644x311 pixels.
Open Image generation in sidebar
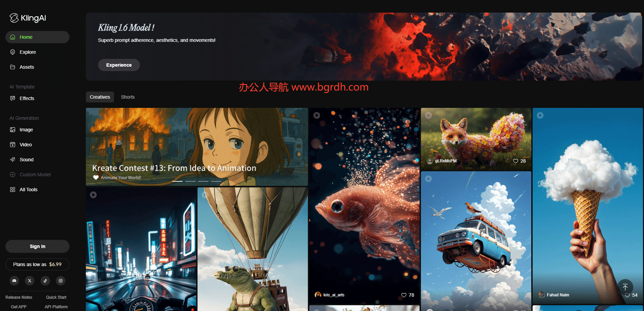26,130
